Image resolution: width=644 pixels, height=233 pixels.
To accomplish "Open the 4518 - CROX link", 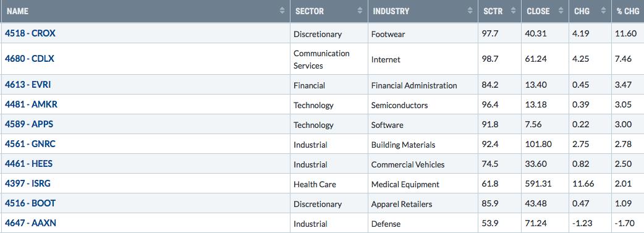I will [x=30, y=33].
